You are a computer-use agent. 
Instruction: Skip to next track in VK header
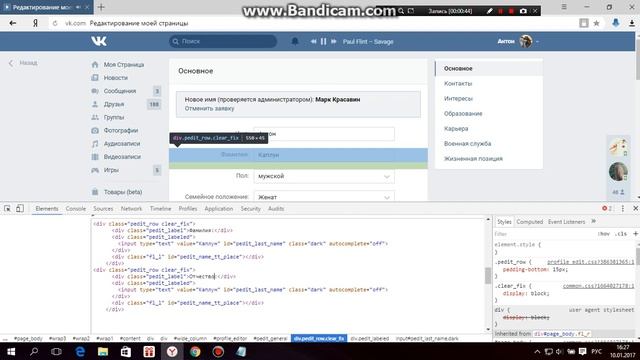tap(333, 41)
